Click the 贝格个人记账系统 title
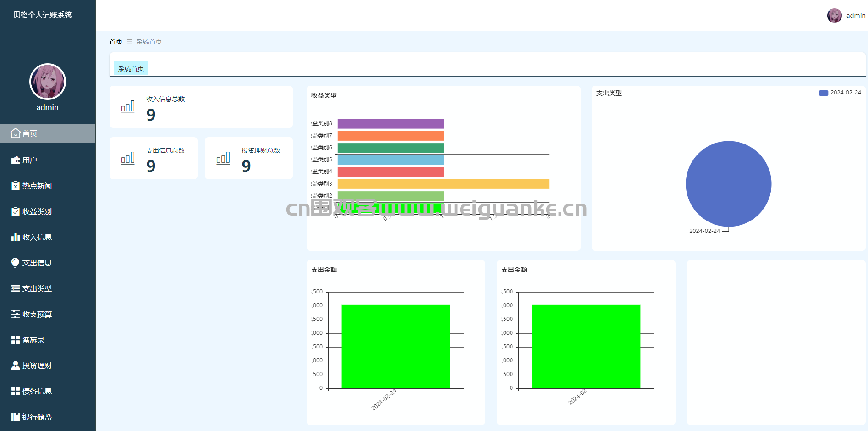Viewport: 868px width, 431px height. [x=43, y=15]
